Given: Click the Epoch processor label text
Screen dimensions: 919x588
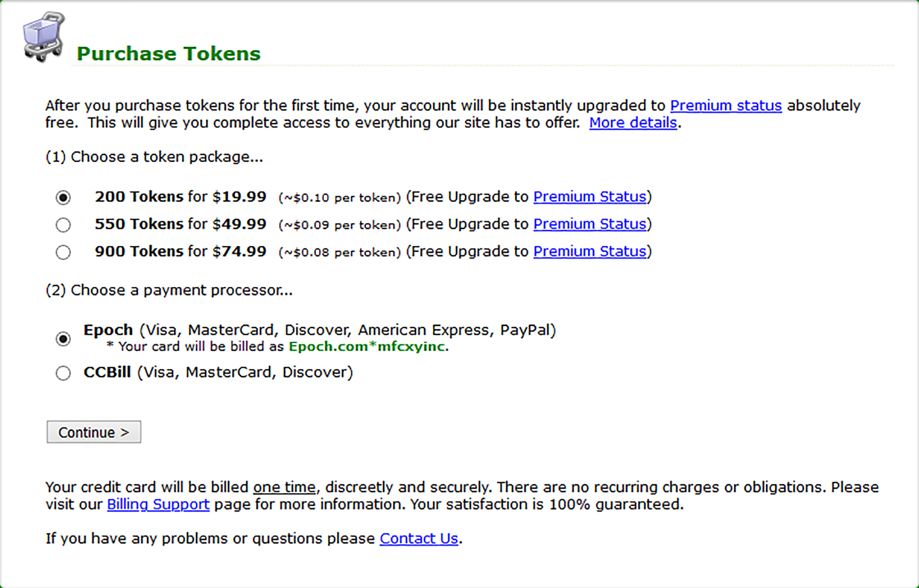Looking at the screenshot, I should [x=108, y=330].
